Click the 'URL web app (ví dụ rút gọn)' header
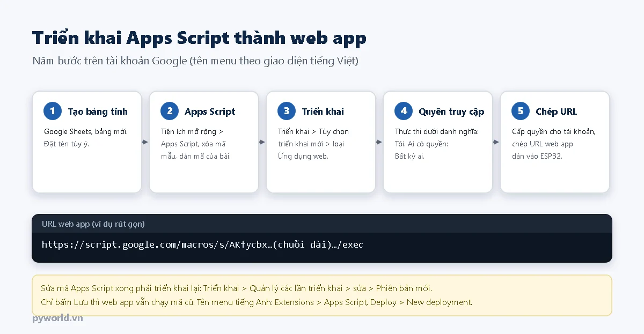Viewport: 644px width, 334px height. [x=93, y=224]
